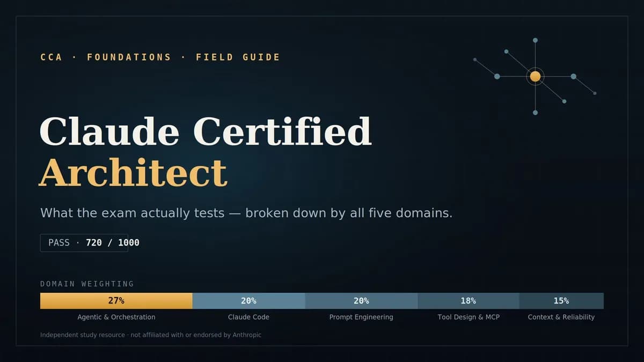The width and height of the screenshot is (644, 362).
Task: Click the 'Claude Code' label
Action: coord(248,317)
